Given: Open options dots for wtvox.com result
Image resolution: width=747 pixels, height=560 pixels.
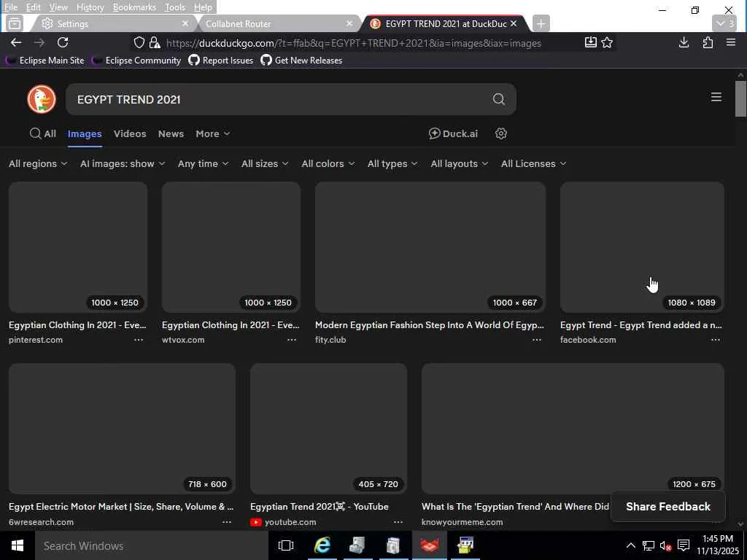Looking at the screenshot, I should pos(292,340).
